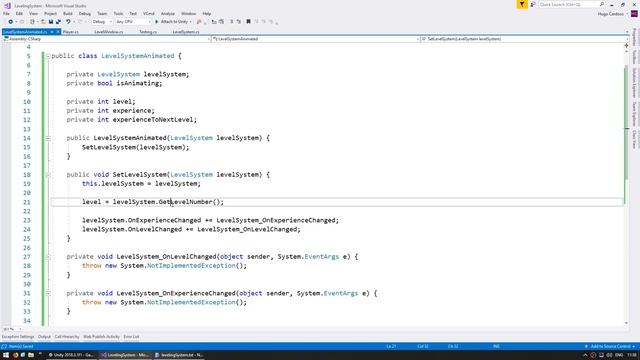Collapse the LevelSystemAnimated constructor block

[48, 138]
